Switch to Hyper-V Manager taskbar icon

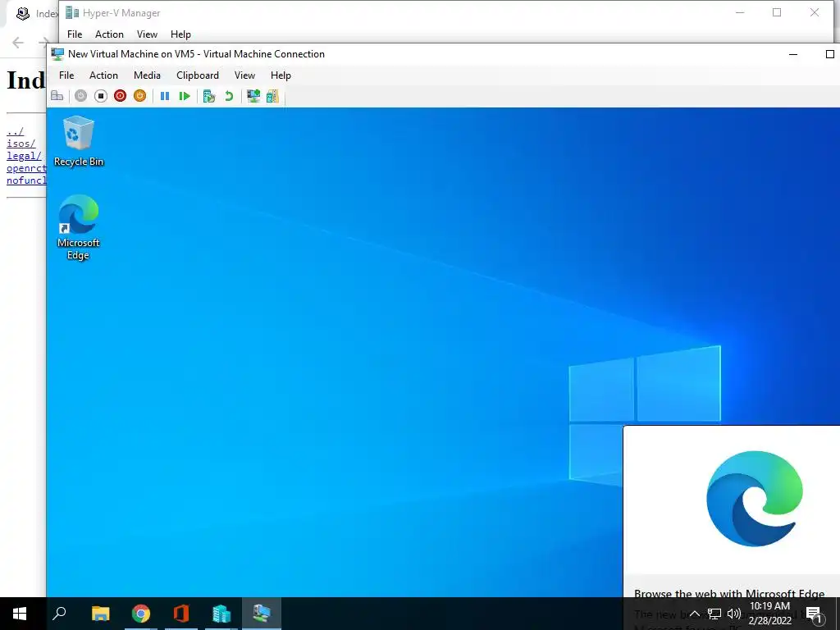tap(221, 614)
